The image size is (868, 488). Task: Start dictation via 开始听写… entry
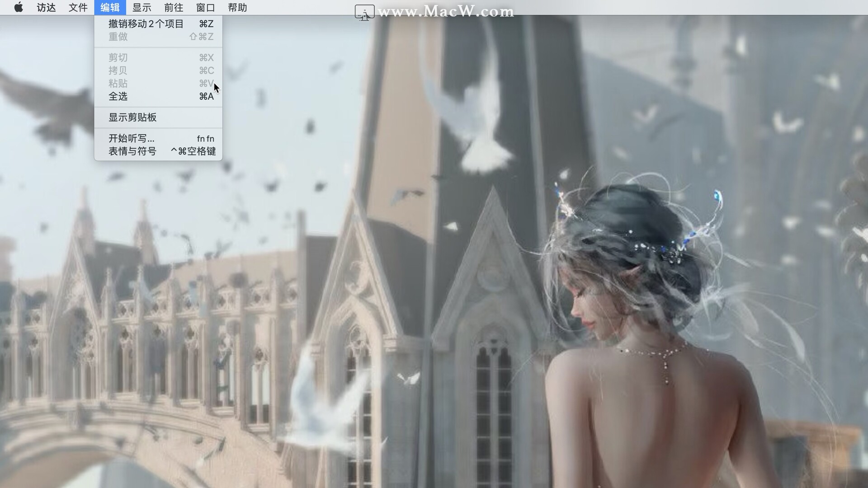132,139
